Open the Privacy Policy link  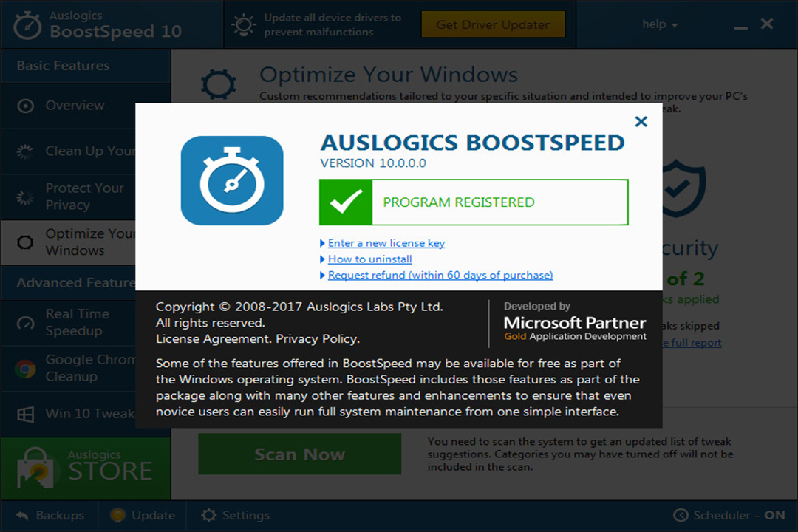[x=318, y=339]
